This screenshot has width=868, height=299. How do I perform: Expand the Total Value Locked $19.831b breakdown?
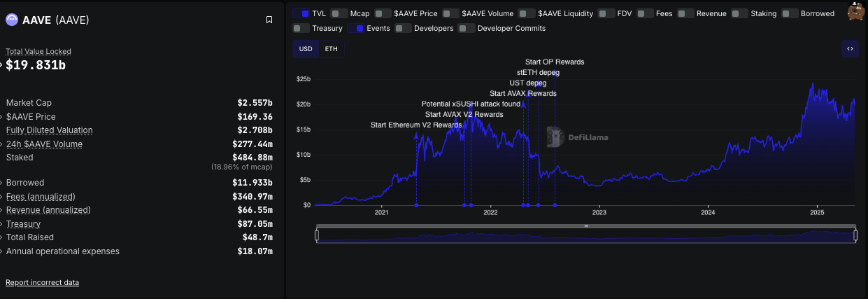2,64
